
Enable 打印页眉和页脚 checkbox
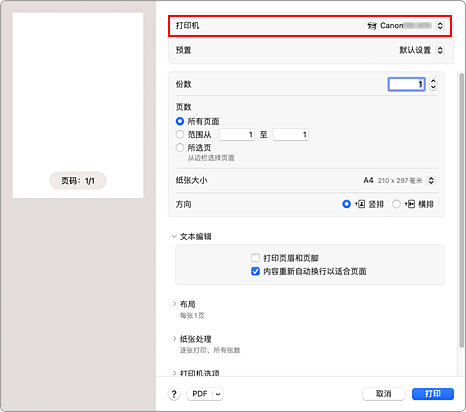(x=255, y=258)
